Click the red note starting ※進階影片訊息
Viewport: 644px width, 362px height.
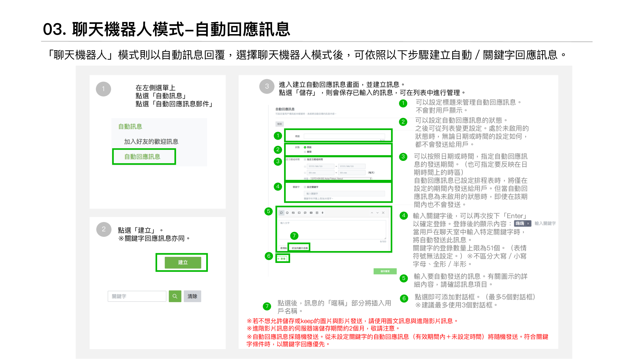point(323,329)
